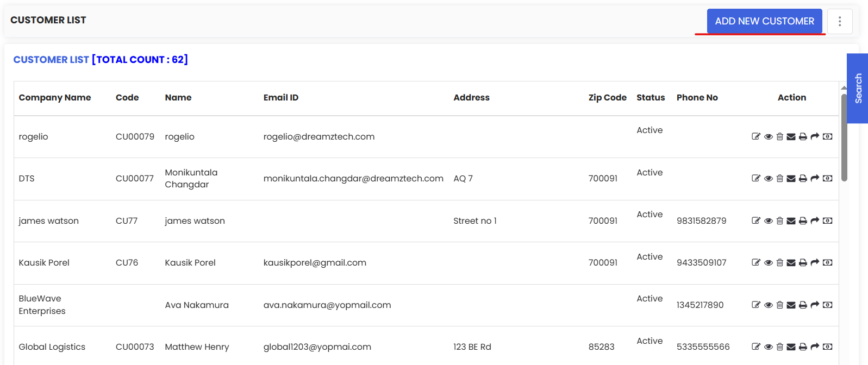Edit the rogelio customer record
The width and height of the screenshot is (868, 365).
[756, 136]
